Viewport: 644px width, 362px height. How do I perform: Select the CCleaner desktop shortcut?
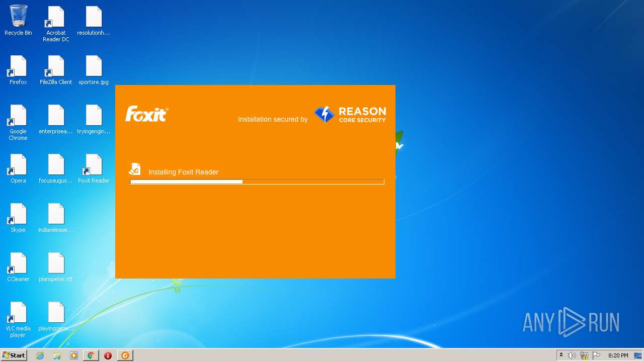18,267
